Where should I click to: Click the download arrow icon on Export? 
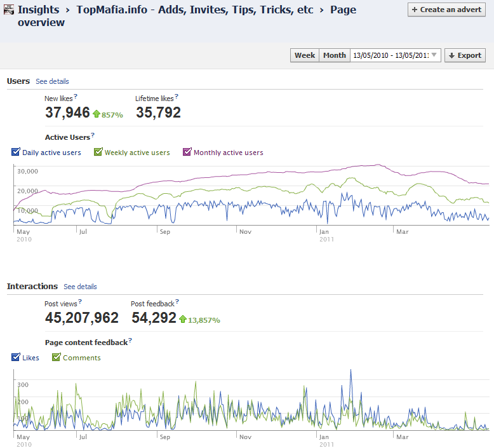tap(451, 55)
